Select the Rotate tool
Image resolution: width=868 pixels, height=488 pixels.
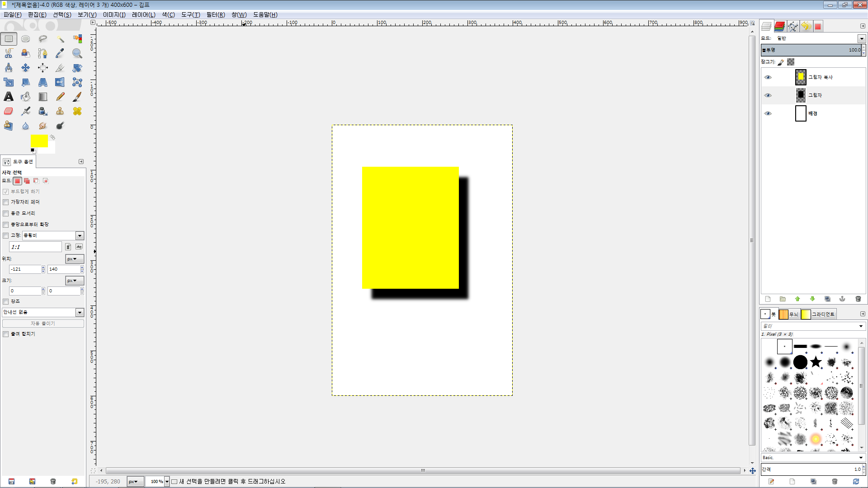pyautogui.click(x=77, y=68)
